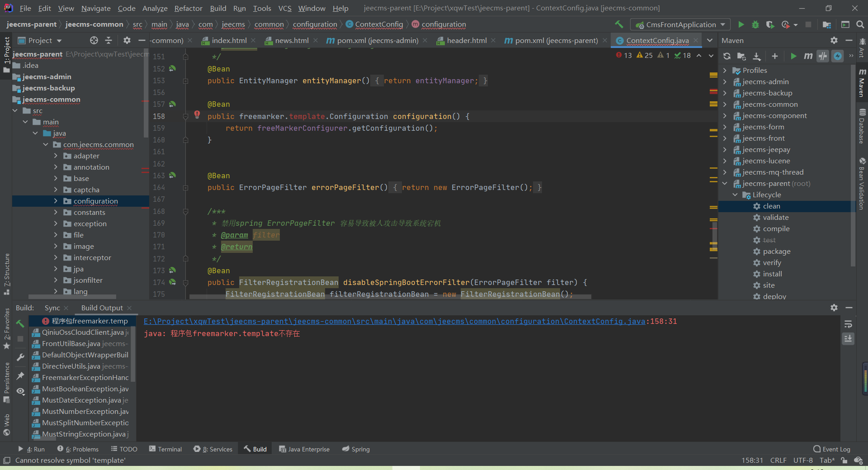Click Execute Maven Goal 'm' icon
This screenshot has height=470, width=868.
click(808, 56)
